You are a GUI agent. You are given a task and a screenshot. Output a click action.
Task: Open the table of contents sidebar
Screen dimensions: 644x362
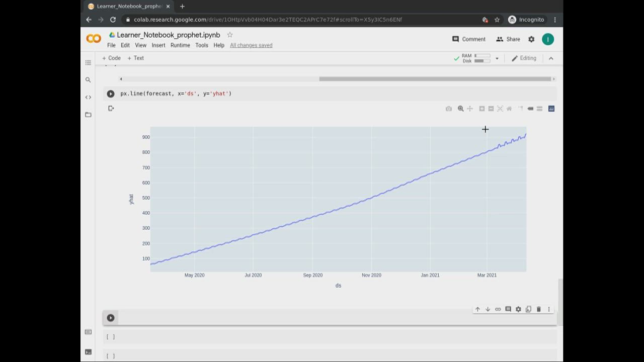(x=88, y=63)
